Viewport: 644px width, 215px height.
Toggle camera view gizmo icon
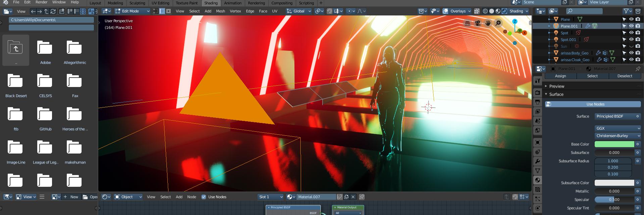click(477, 23)
